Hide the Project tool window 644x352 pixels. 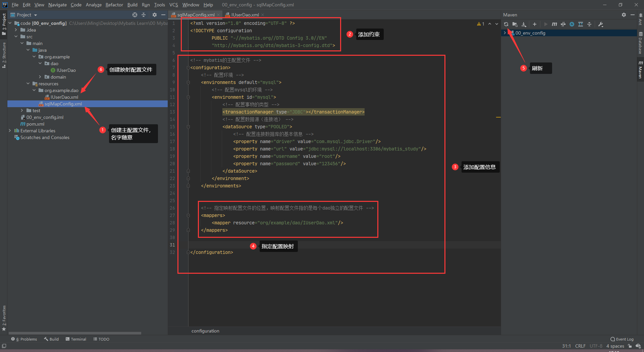tap(163, 15)
